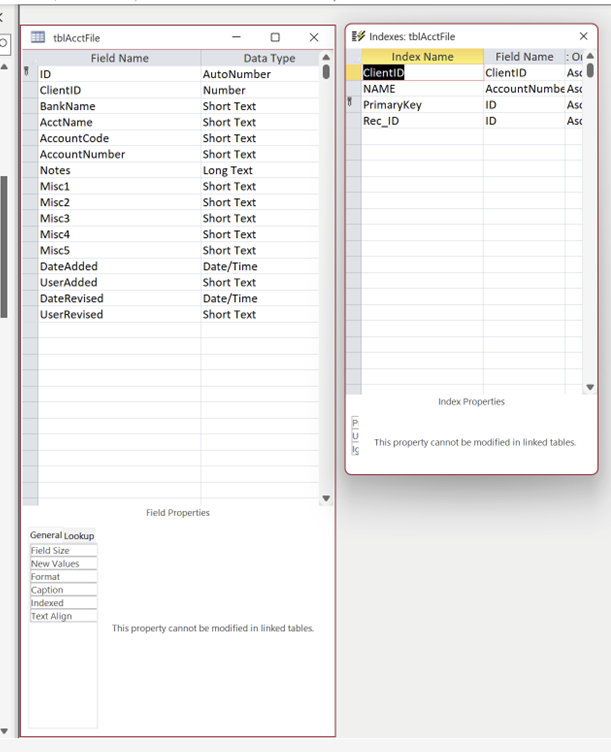Select the Misc3 field name
This screenshot has width=611, height=752.
click(119, 218)
